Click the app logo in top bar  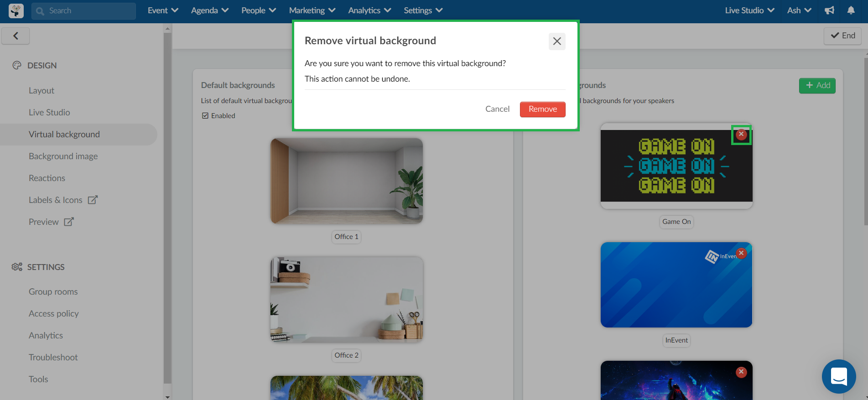pos(16,10)
